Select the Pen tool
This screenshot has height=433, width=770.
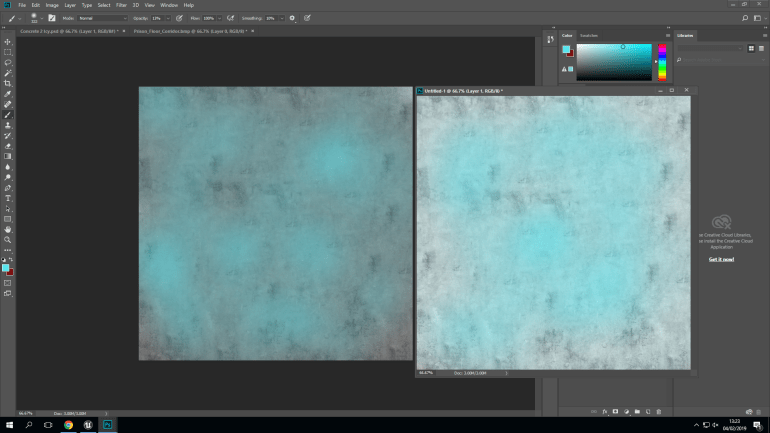[x=8, y=188]
